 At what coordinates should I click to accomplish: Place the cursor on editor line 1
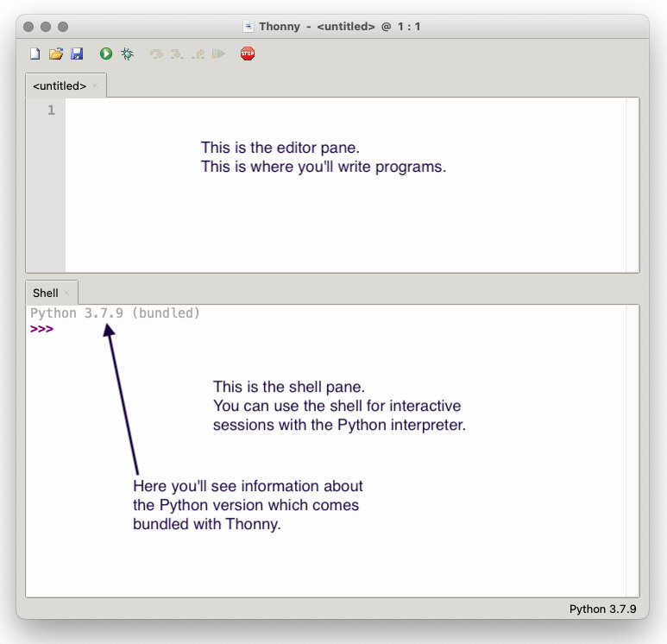pos(345,110)
